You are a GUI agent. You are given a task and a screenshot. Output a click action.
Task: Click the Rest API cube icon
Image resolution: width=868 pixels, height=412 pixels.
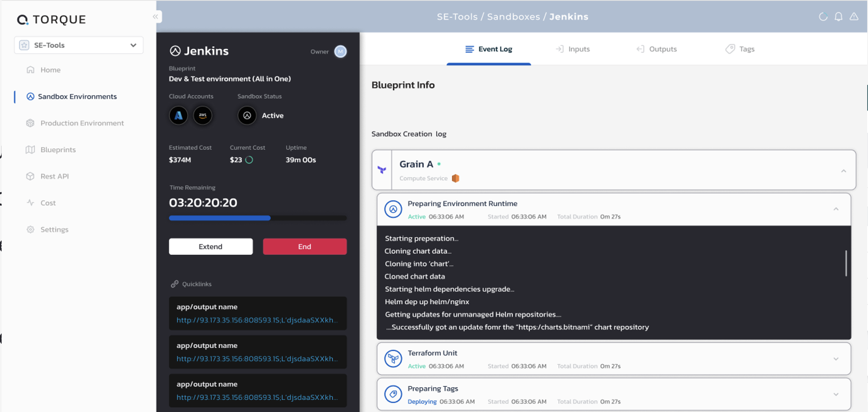31,176
